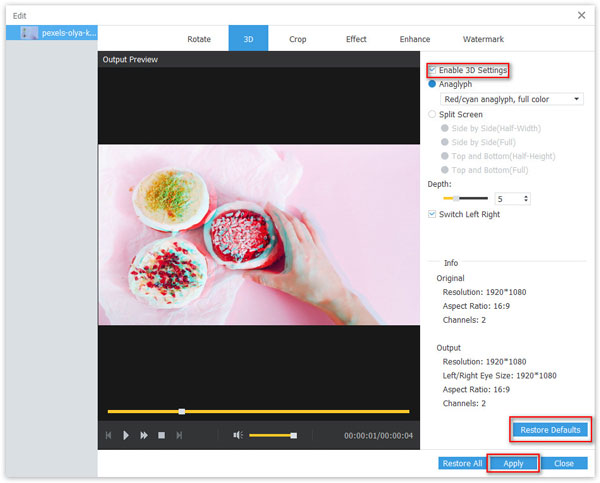Click the Depth value stepper arrows
600x483 pixels.
click(526, 199)
